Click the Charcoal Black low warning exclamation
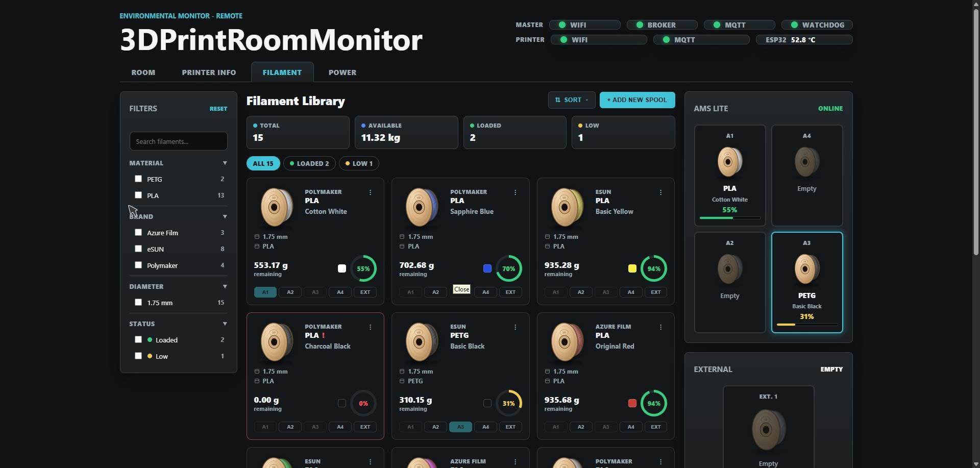The height and width of the screenshot is (468, 980). 323,336
